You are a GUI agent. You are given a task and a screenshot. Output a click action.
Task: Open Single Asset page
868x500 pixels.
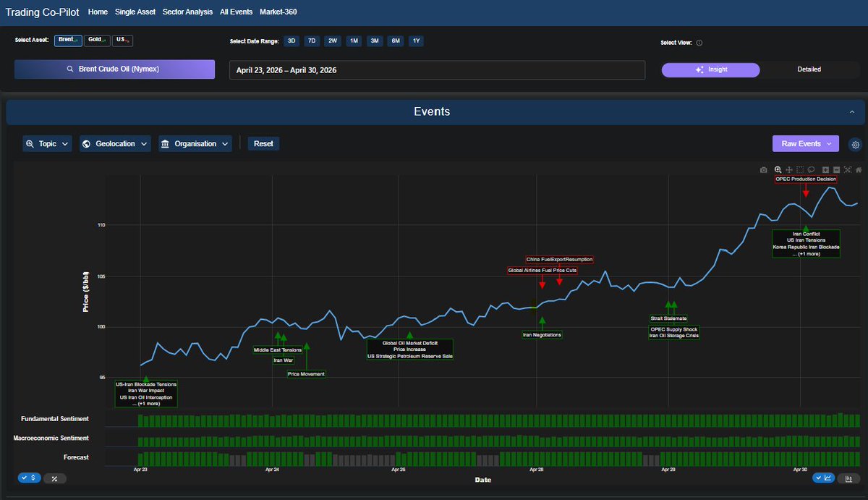[135, 12]
